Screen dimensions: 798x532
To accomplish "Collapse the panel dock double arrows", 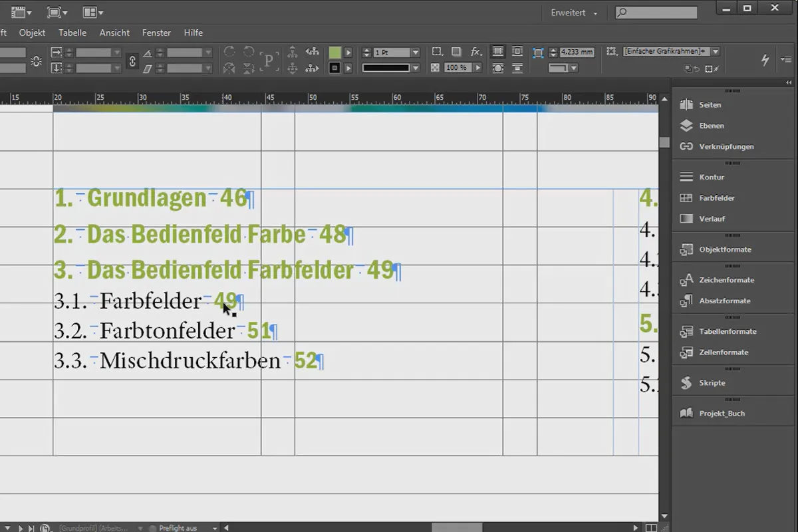I will click(x=789, y=82).
